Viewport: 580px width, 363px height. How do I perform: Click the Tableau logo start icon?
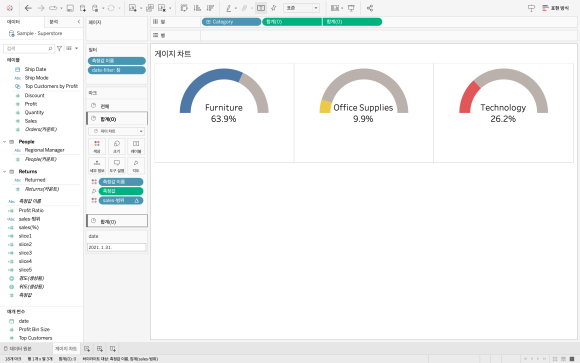(x=10, y=8)
